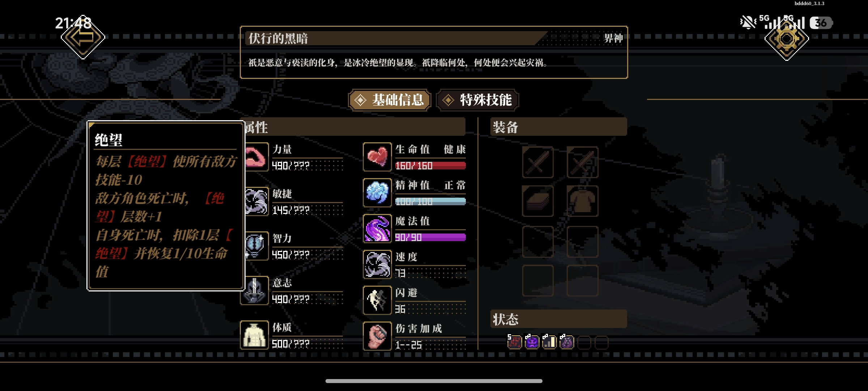This screenshot has width=868, height=391.
Task: Tap the 绝望 tooltip description box
Action: (166, 206)
